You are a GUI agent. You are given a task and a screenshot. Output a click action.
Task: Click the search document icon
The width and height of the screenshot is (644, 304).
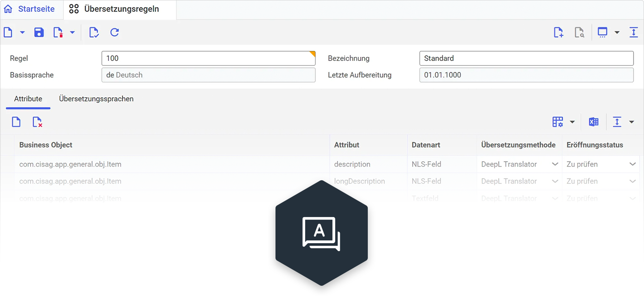[579, 32]
